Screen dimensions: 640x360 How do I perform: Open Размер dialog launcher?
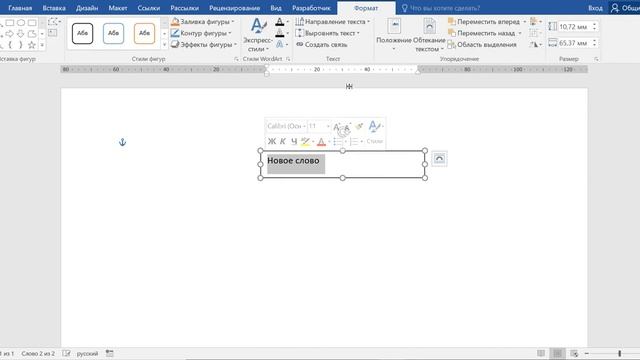click(x=596, y=59)
